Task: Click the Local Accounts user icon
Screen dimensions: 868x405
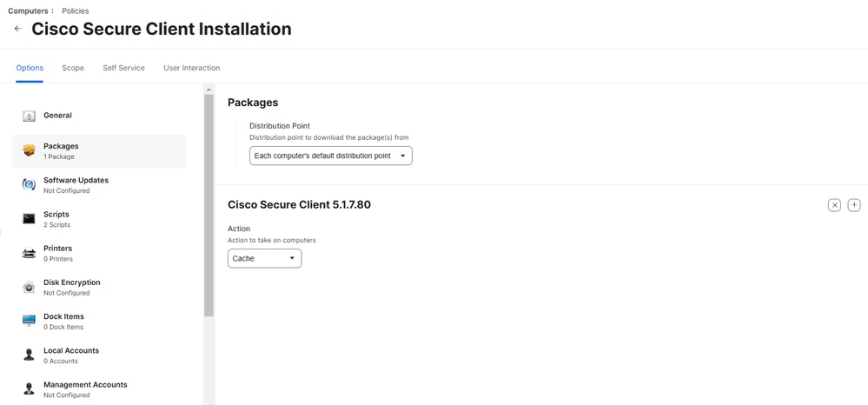Action: (29, 355)
